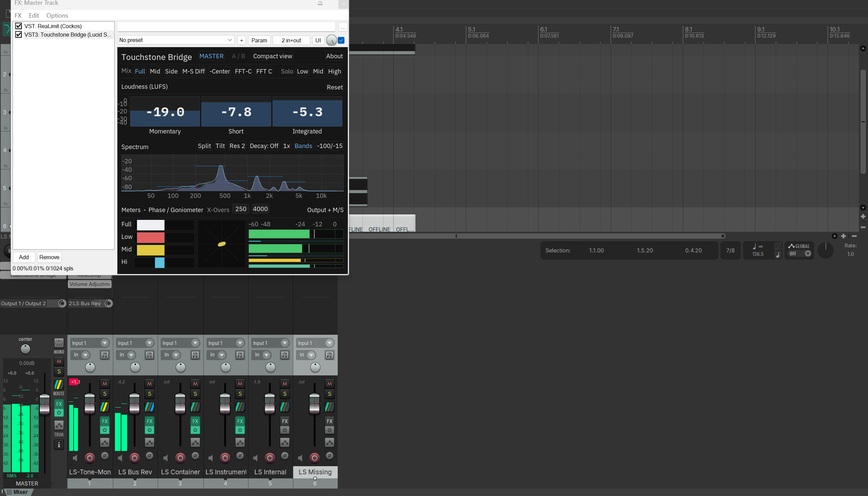Screen dimensions: 868x496
Task: Toggle the spectrum Bands display
Action: (303, 146)
